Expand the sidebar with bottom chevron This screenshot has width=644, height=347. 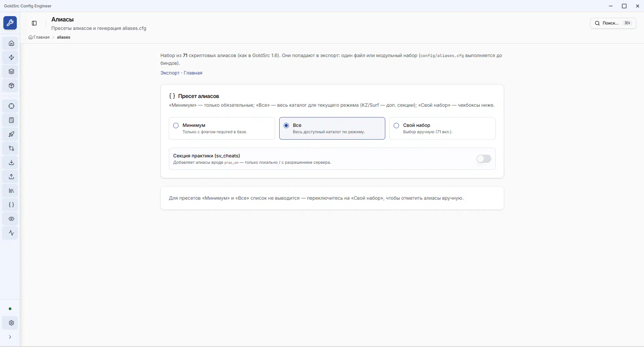coord(10,337)
